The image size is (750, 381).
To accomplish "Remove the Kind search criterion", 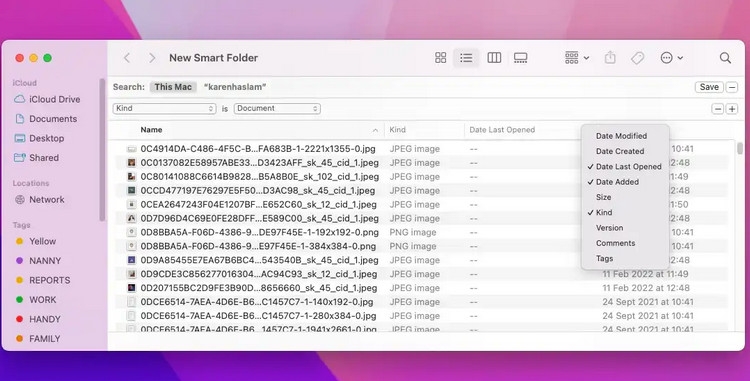I will [x=717, y=109].
